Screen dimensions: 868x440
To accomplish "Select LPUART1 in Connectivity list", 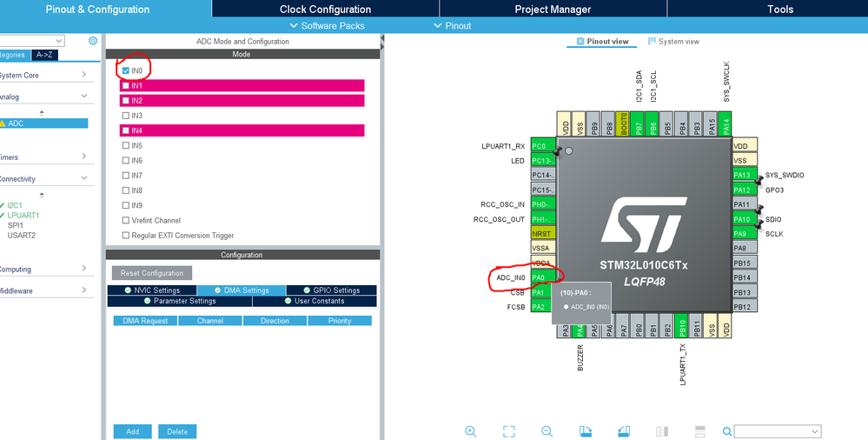I will tap(23, 215).
